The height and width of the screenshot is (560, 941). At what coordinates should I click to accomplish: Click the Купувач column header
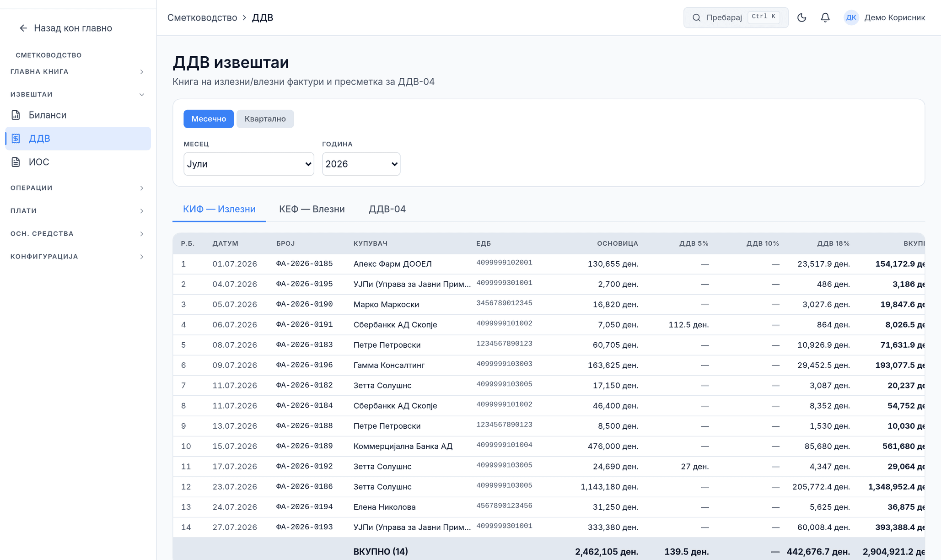pos(371,244)
